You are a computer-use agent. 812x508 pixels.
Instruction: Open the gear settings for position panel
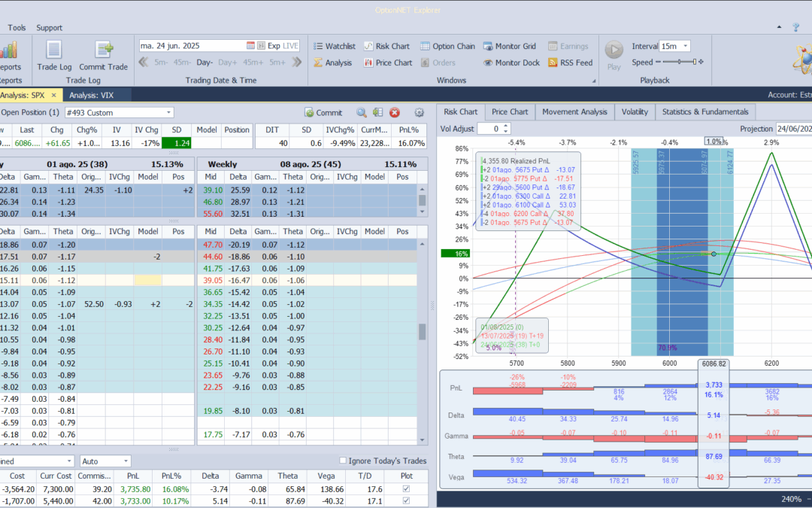(x=420, y=112)
